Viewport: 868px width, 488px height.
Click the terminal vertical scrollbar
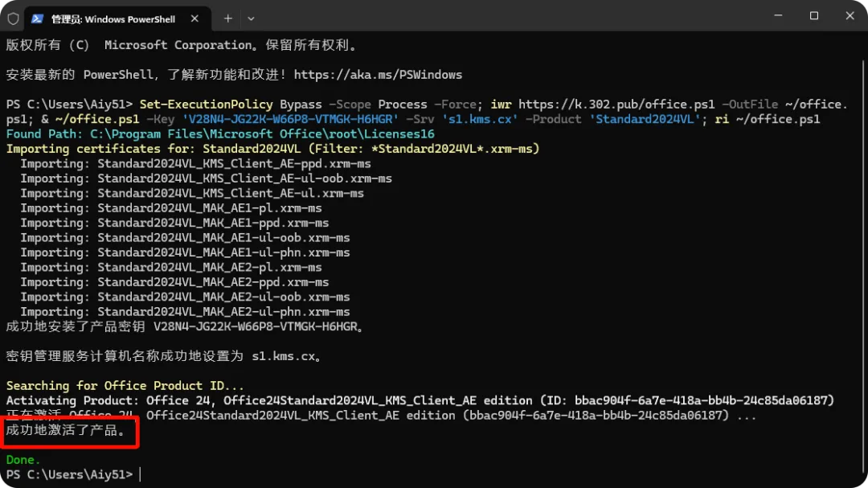tap(863, 266)
